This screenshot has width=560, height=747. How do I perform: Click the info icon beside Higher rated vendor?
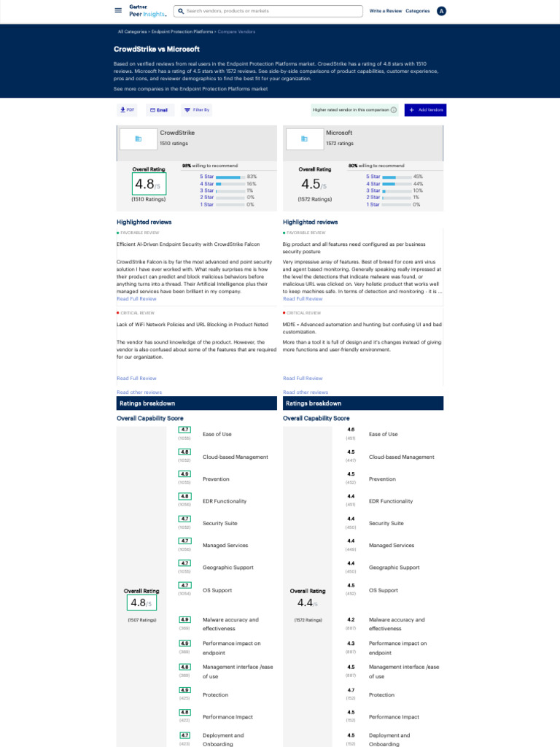click(394, 110)
